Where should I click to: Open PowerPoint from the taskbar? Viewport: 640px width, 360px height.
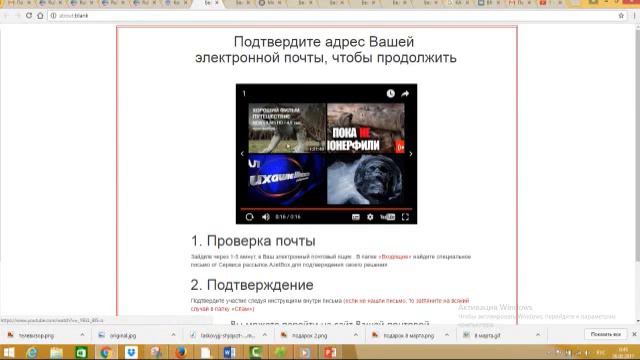330,352
